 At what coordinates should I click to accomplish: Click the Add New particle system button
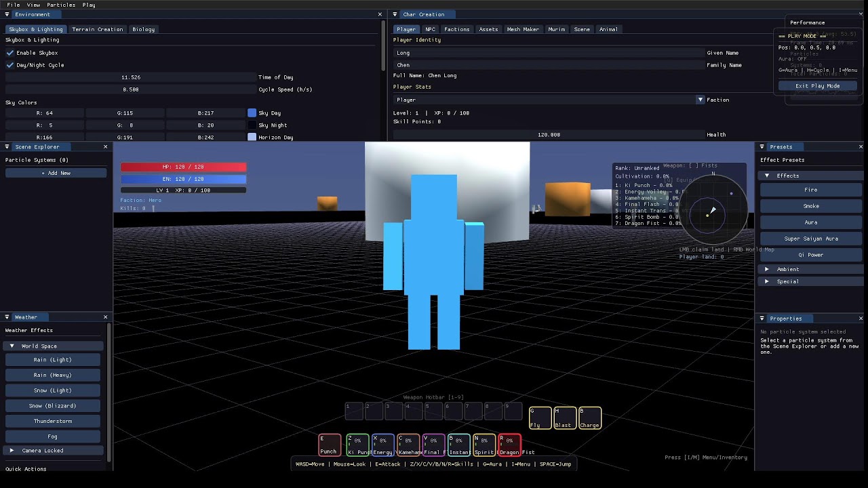tap(56, 173)
